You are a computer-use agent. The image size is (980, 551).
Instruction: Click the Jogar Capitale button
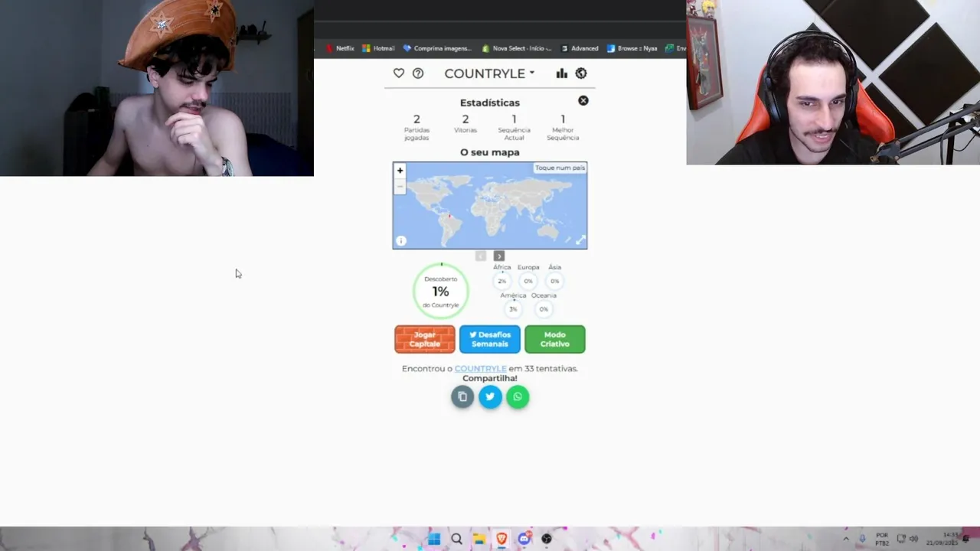[x=425, y=339]
